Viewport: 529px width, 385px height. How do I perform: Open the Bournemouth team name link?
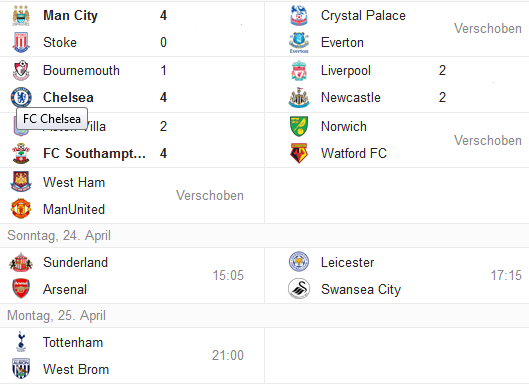[x=81, y=71]
